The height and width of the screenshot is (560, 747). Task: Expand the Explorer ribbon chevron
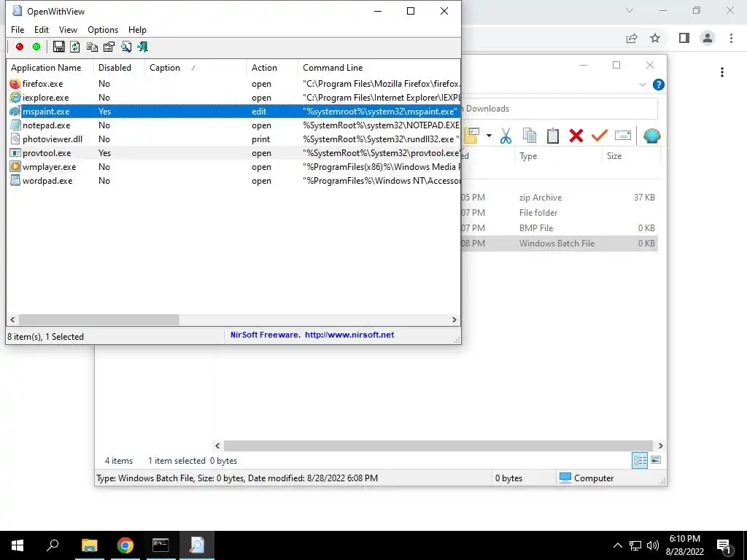pos(642,85)
